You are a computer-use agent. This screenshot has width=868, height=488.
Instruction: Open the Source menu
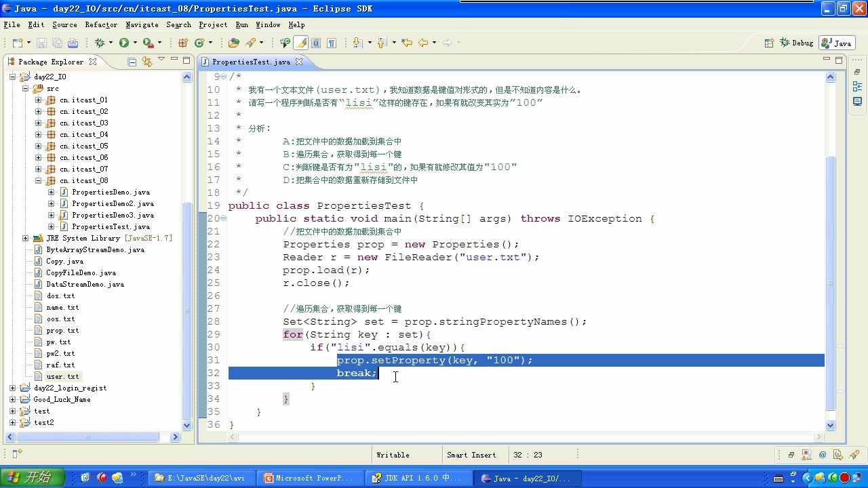click(64, 24)
